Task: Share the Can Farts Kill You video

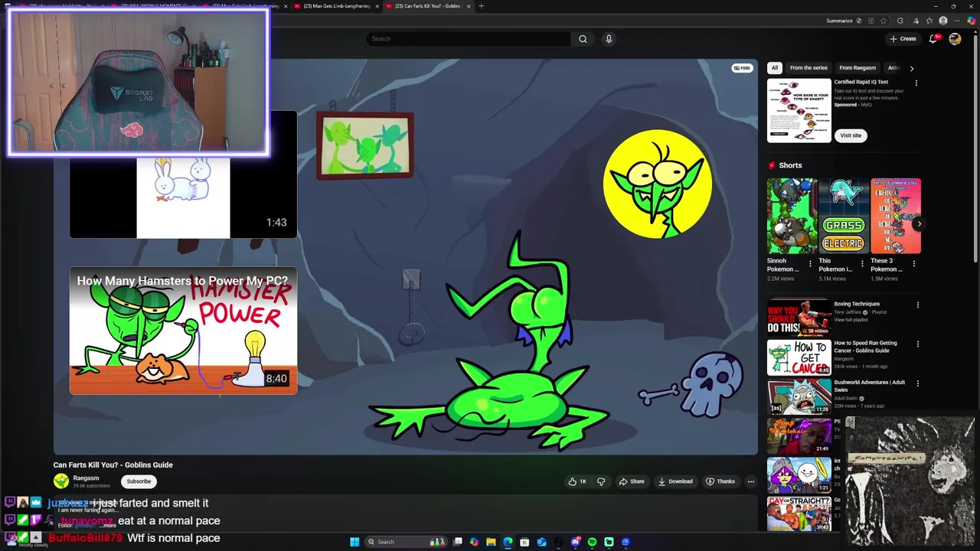Action: (x=632, y=481)
